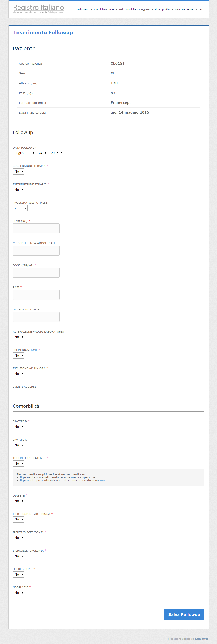
Task: Expand the Diabete selector
Action: pos(19,501)
